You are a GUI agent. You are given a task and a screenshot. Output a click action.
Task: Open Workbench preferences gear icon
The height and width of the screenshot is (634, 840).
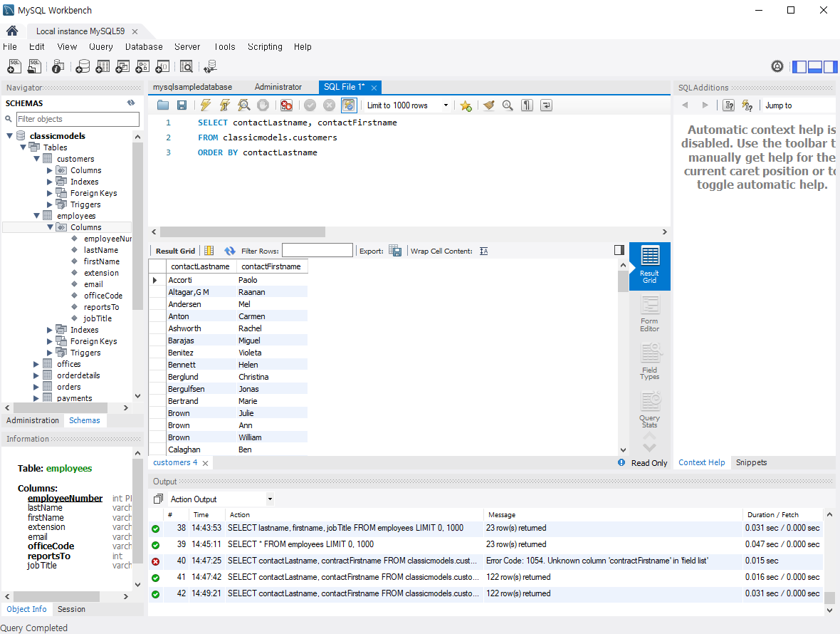tap(777, 66)
